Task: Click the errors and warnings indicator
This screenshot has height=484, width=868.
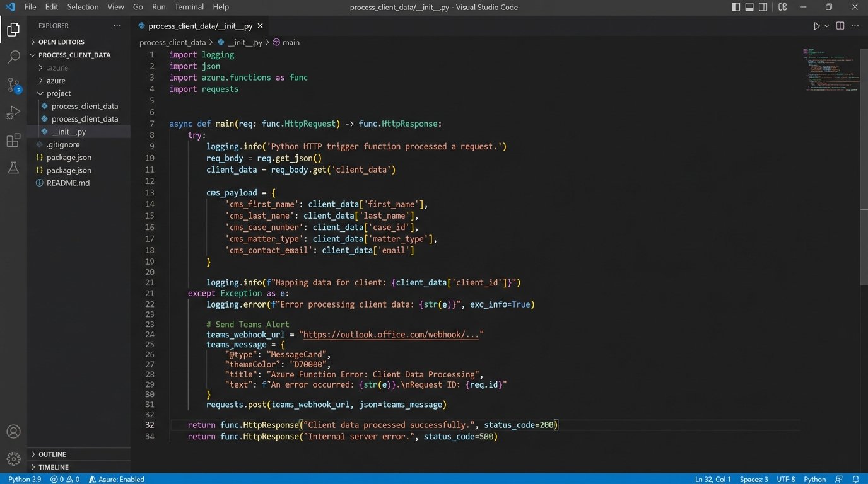Action: (64, 479)
